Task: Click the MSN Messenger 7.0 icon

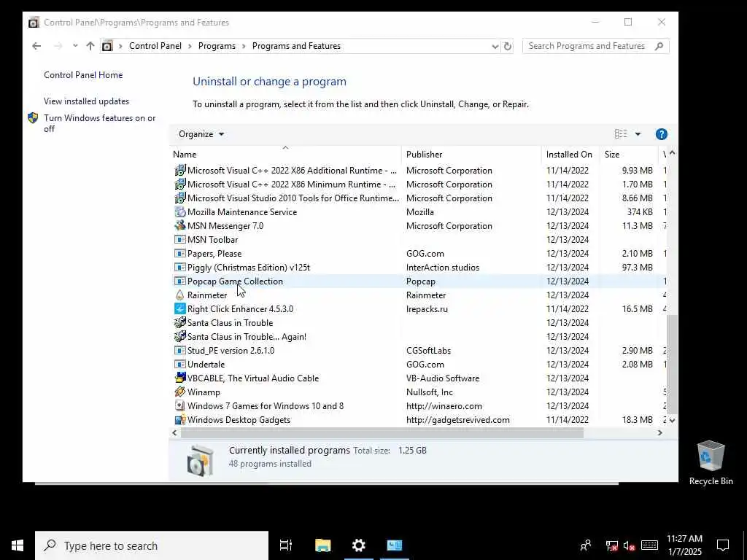Action: pyautogui.click(x=179, y=226)
